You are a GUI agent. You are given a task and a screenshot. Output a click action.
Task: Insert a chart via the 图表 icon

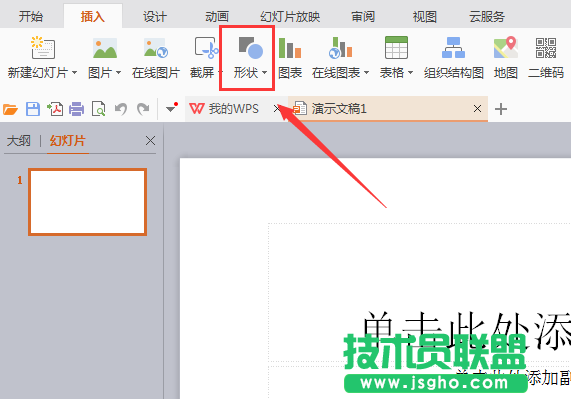(290, 48)
